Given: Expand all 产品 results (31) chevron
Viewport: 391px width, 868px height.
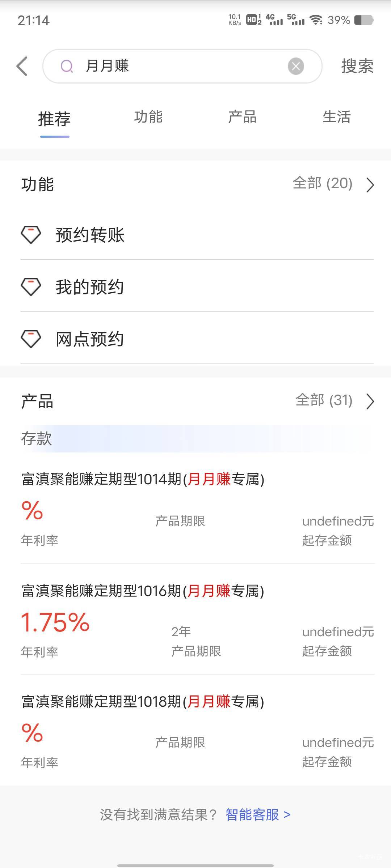Looking at the screenshot, I should [x=370, y=401].
